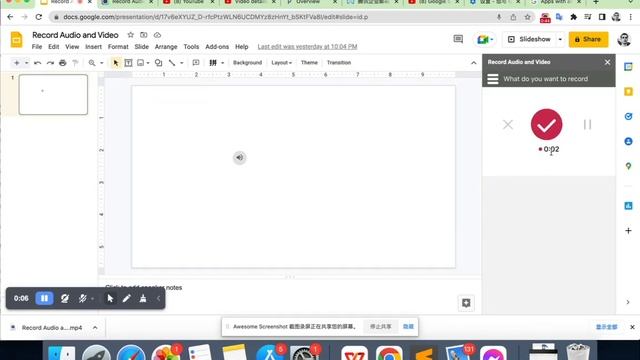This screenshot has height=360, width=640.
Task: Select the Line tool
Action: pyautogui.click(x=172, y=63)
